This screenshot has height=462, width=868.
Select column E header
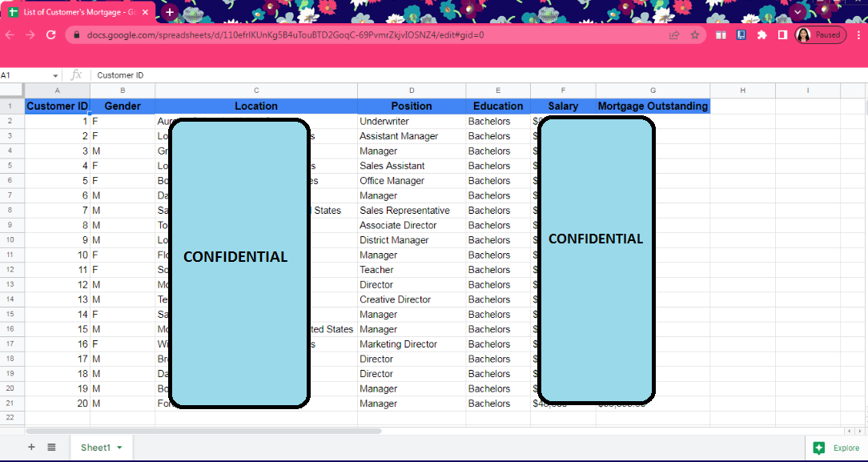[x=498, y=90]
